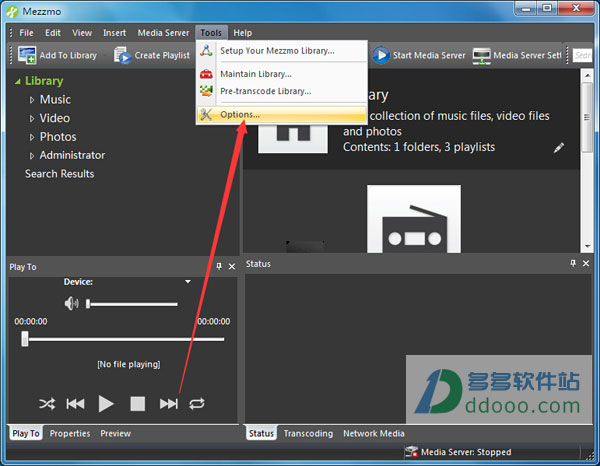Open the Insert menu

(114, 33)
